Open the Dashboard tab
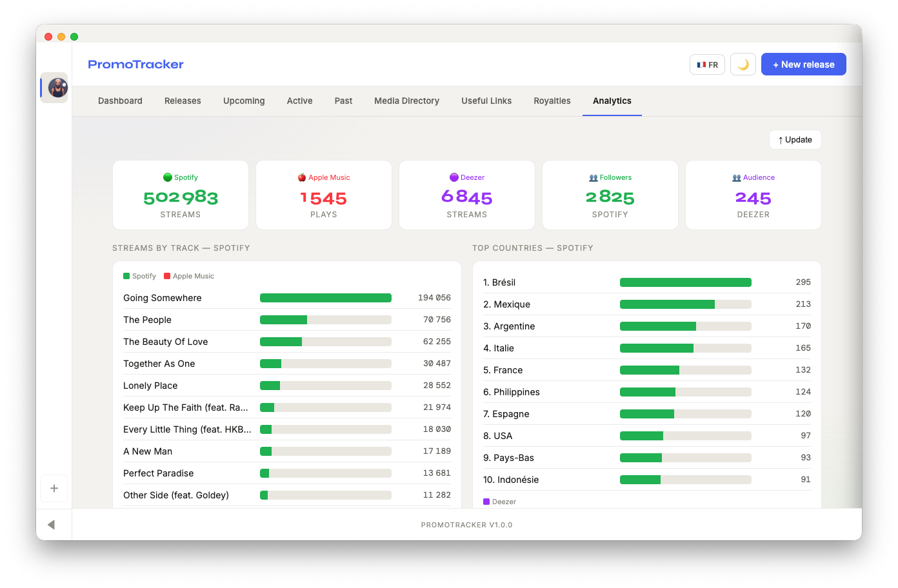Screen dimensions: 898x588 [x=120, y=101]
